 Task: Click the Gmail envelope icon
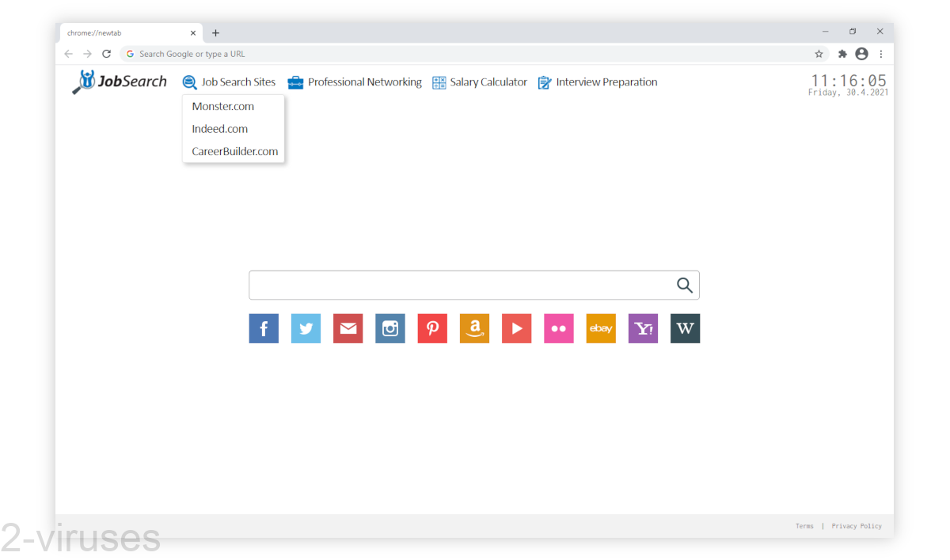coord(348,328)
